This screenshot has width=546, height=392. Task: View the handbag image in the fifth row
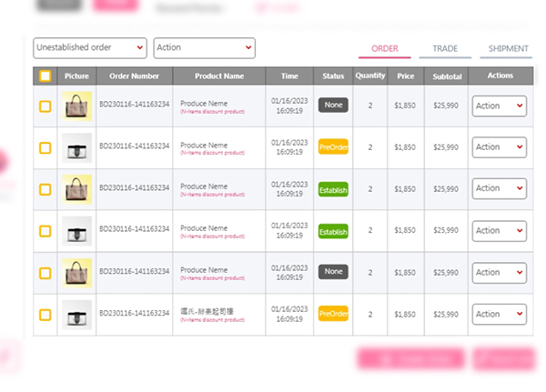[x=76, y=272]
